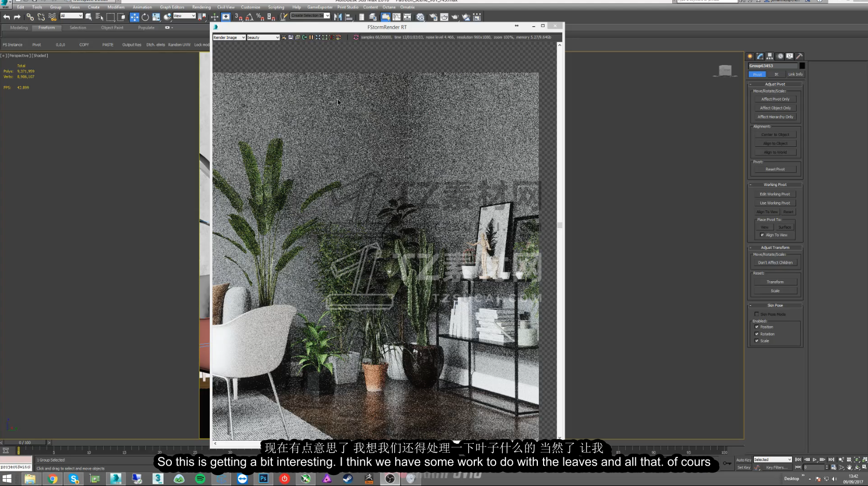Image resolution: width=868 pixels, height=486 pixels.
Task: Open the Display command panel tab
Action: coord(789,56)
